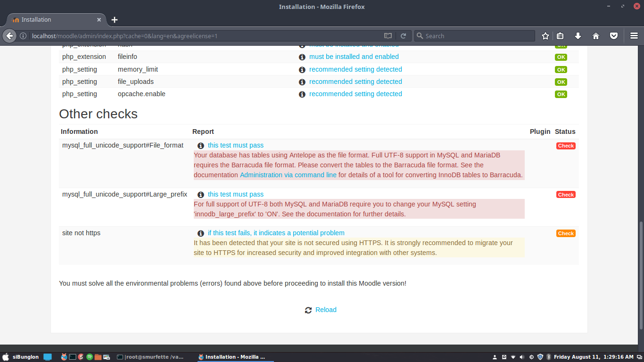Viewport: 644px width, 362px height.
Task: Open the Wi-Fi network tray icon
Action: 513,357
